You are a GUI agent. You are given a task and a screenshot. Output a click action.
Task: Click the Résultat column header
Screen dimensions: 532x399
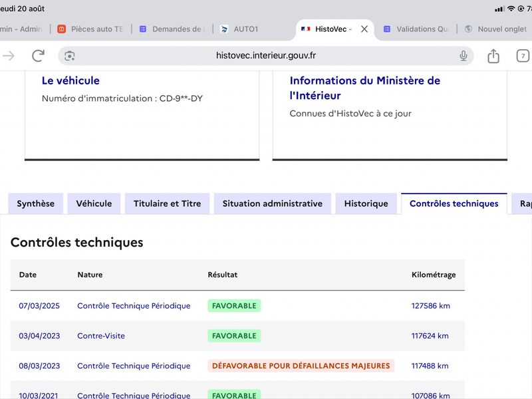coord(223,275)
